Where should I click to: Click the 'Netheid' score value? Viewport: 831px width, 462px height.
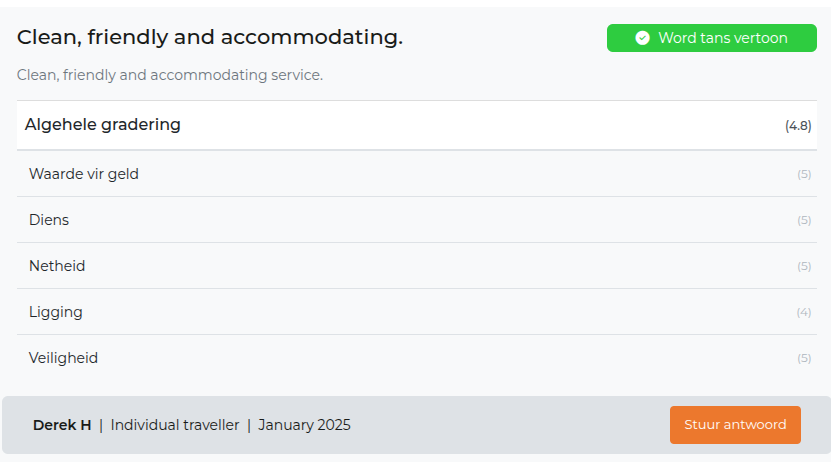804,266
